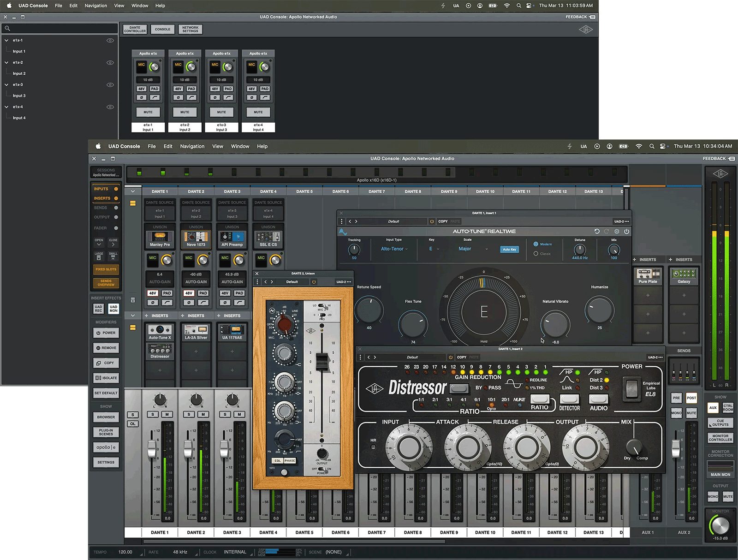The image size is (738, 560).
Task: Click the low-cut filter icon on DANTE 2
Action: pyautogui.click(x=203, y=303)
